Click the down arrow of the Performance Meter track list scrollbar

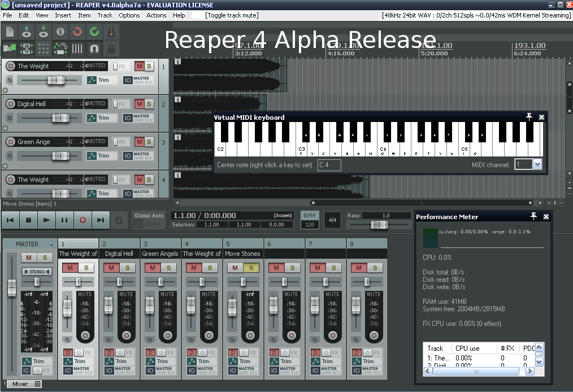pyautogui.click(x=539, y=361)
